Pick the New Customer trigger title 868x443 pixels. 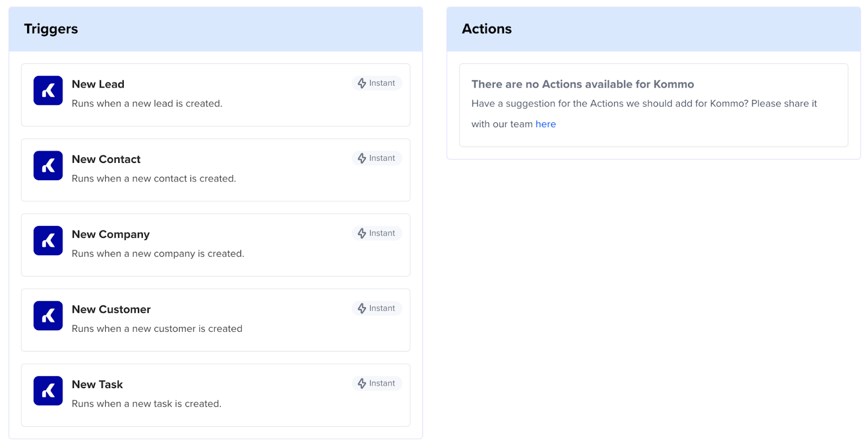point(111,309)
